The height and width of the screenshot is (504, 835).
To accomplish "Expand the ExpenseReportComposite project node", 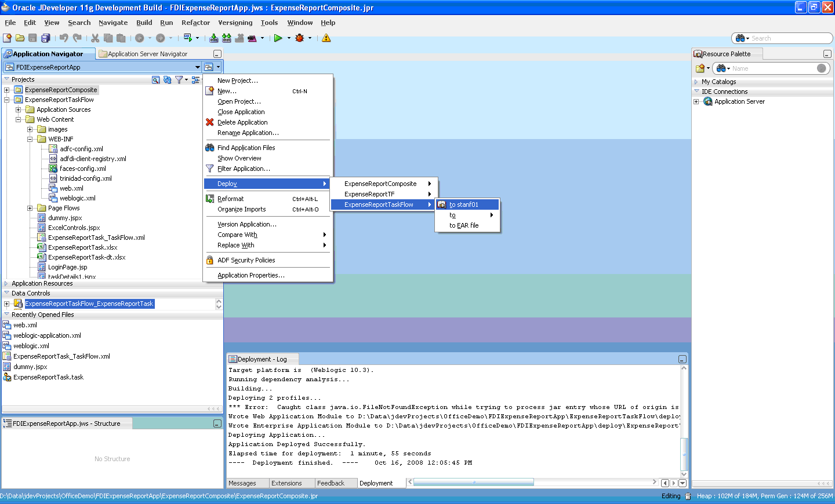I will pyautogui.click(x=7, y=90).
